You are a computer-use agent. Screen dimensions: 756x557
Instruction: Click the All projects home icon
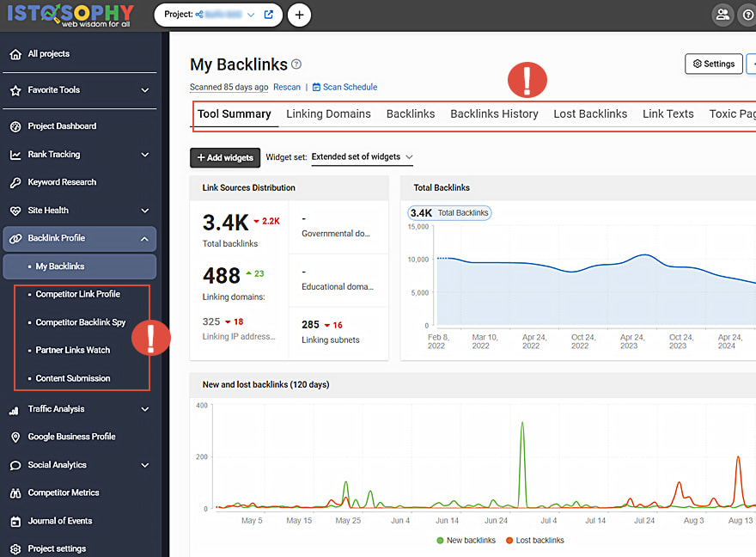pos(15,54)
